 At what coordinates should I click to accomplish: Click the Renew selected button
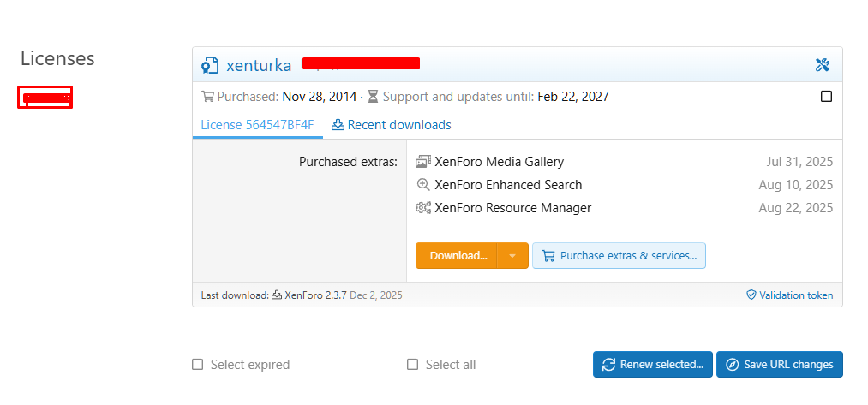click(653, 365)
